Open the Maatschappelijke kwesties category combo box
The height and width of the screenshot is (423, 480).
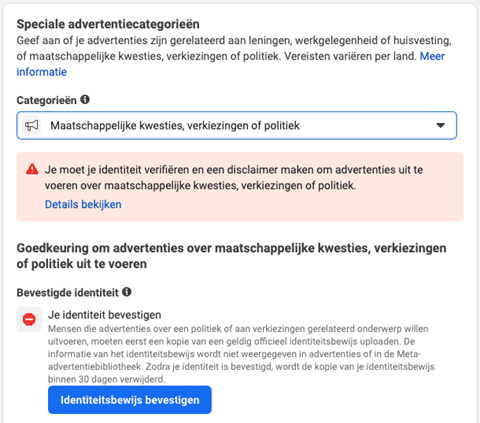tap(237, 125)
